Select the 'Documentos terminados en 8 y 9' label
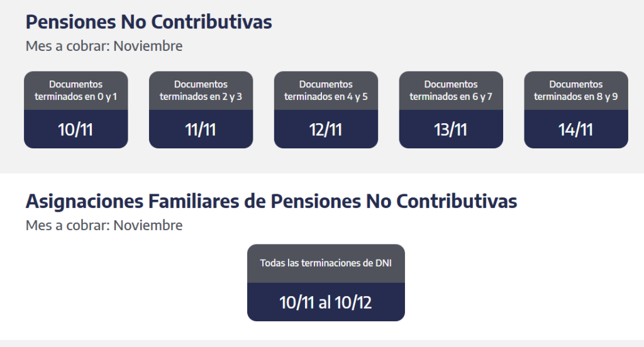Viewport: 644px width, 347px height. [576, 91]
